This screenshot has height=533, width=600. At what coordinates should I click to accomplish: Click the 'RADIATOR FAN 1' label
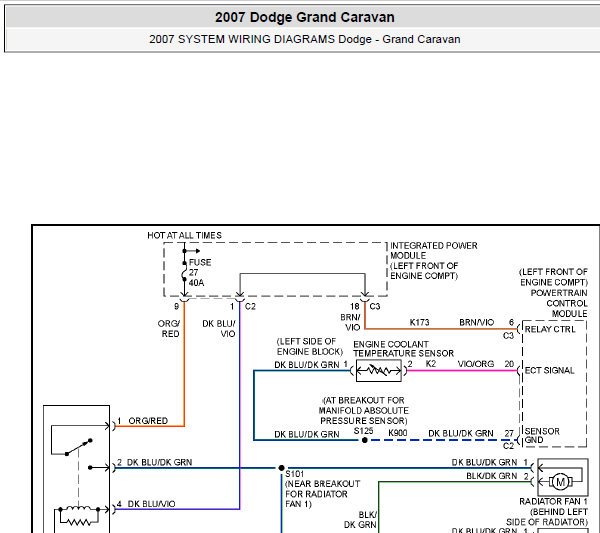click(x=553, y=501)
